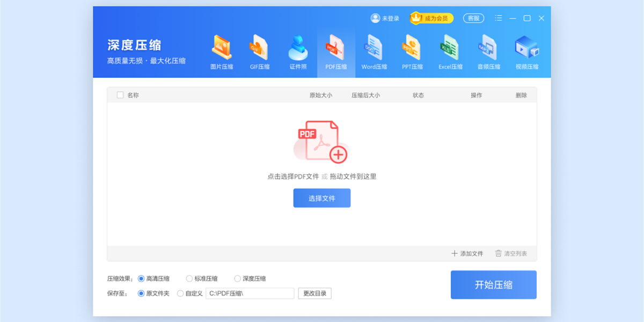
Task: Click the PDF add-file icon in drop area
Action: click(x=321, y=142)
